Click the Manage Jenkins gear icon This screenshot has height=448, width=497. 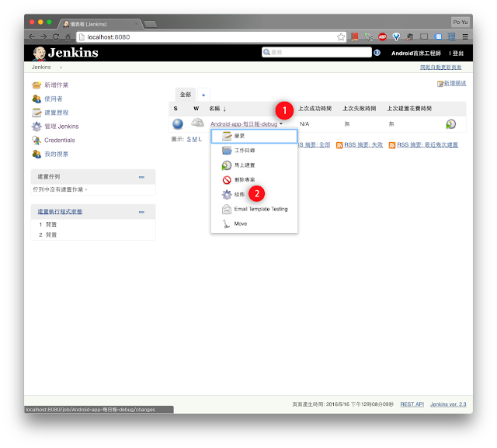(36, 127)
